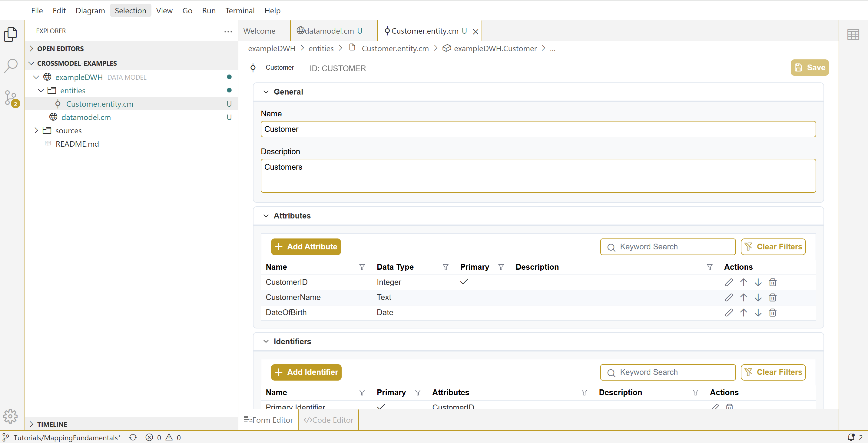Image resolution: width=868 pixels, height=443 pixels.
Task: Collapse the Identifiers section
Action: tap(266, 341)
